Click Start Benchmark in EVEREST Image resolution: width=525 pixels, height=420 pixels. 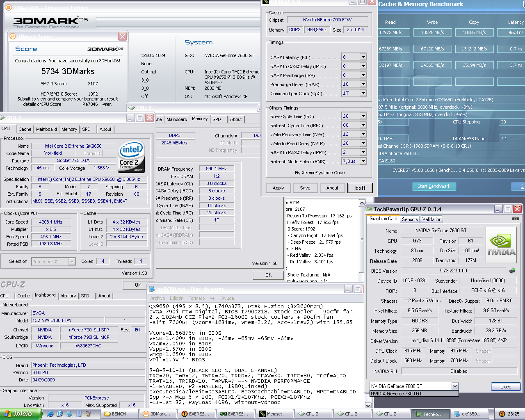434,186
